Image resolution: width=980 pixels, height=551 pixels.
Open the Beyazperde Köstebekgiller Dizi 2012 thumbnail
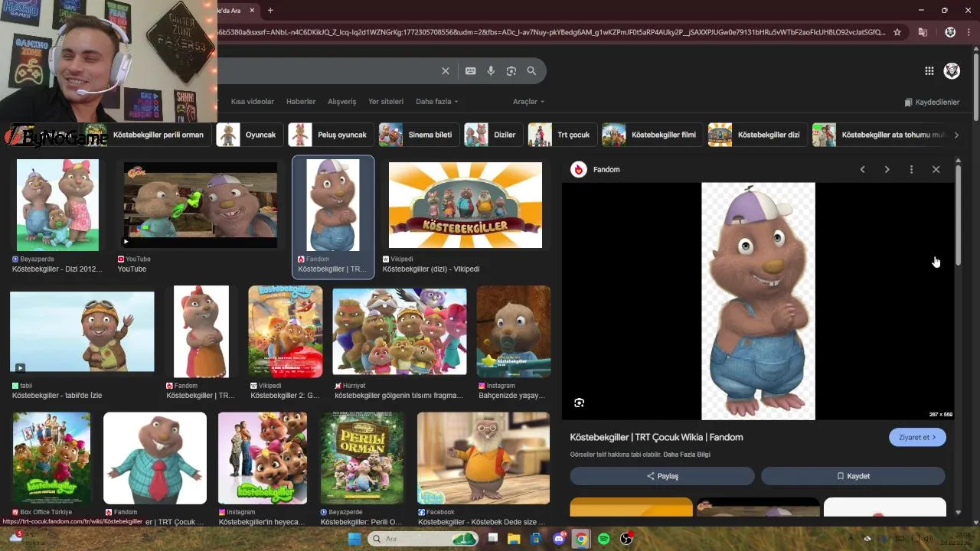(57, 205)
